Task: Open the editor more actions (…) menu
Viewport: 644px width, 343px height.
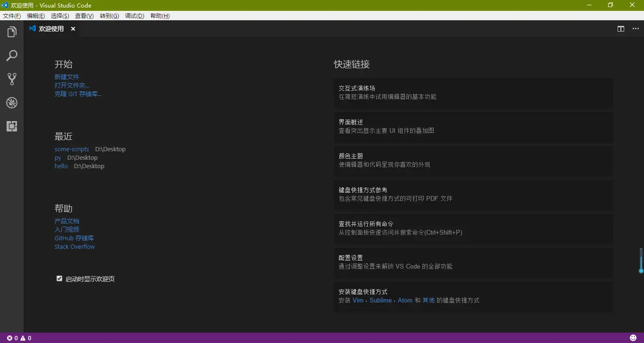Action: click(636, 29)
